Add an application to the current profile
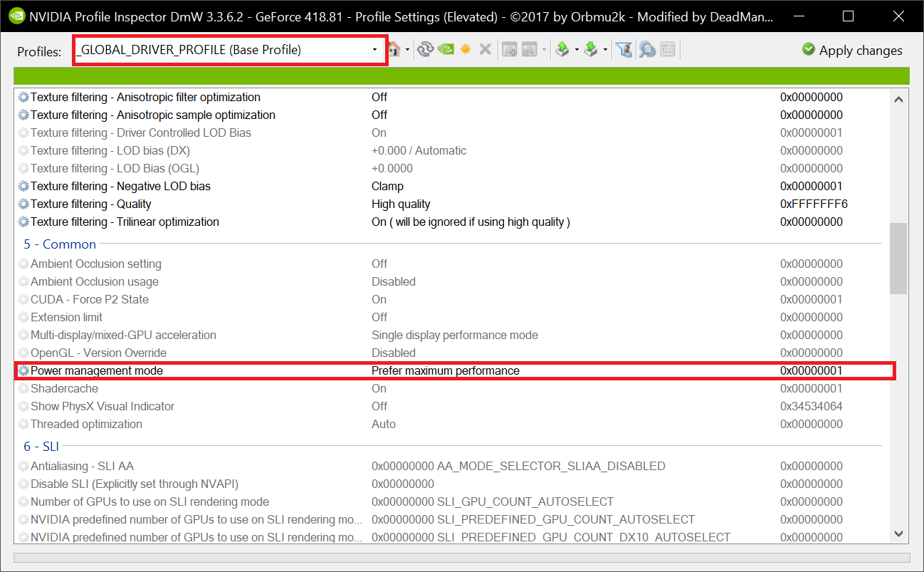 click(x=510, y=49)
